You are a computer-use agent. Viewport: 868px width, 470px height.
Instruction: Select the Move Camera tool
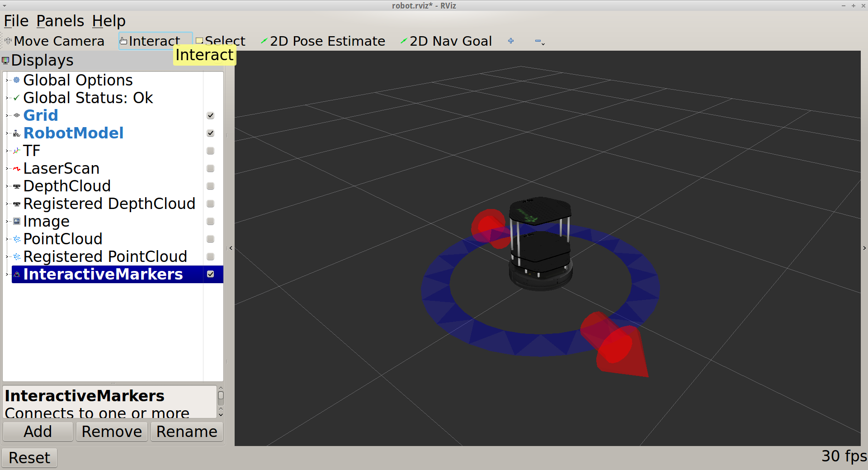coord(54,41)
